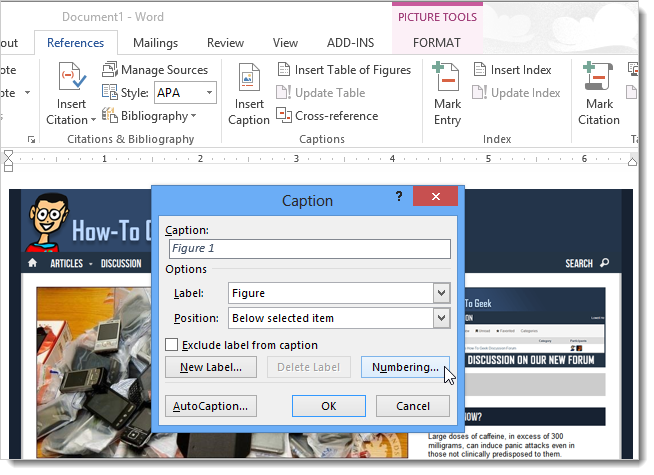
Task: Switch to the View tab
Action: [x=285, y=43]
